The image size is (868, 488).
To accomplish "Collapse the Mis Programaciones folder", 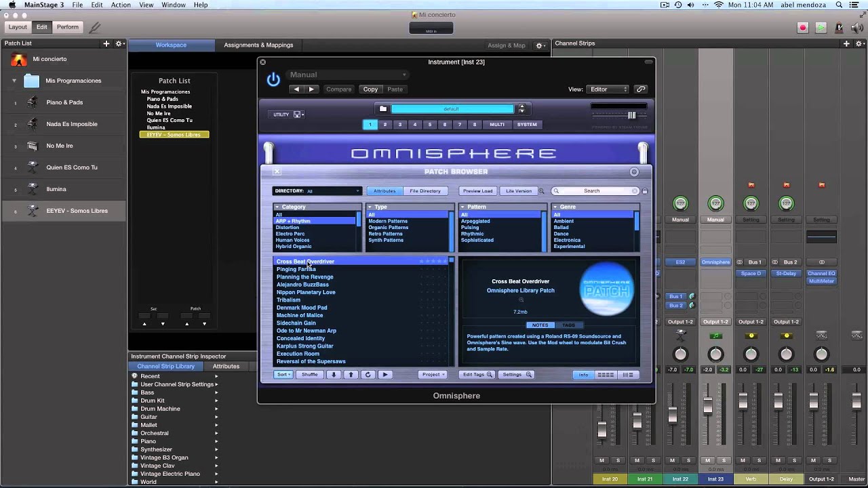I will coord(14,81).
